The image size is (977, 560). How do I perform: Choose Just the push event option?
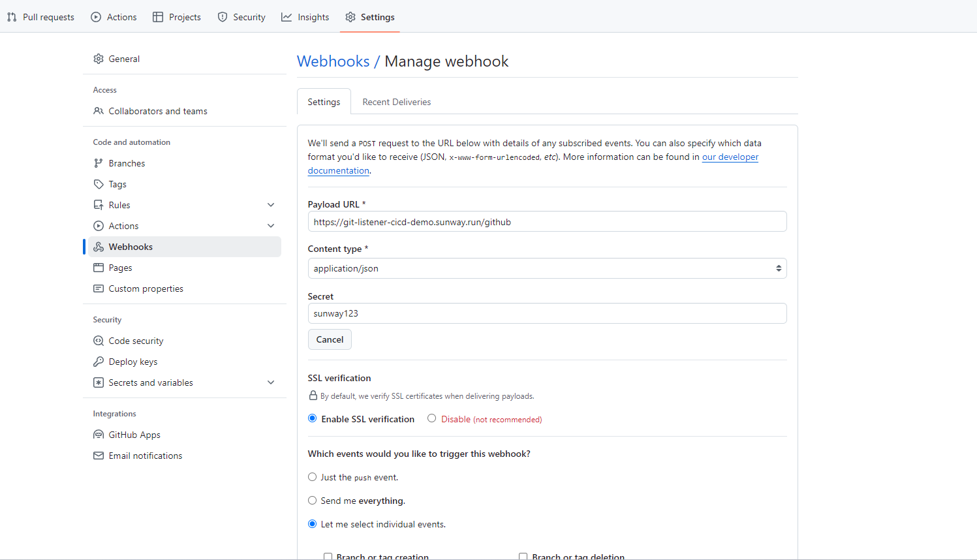pos(313,477)
